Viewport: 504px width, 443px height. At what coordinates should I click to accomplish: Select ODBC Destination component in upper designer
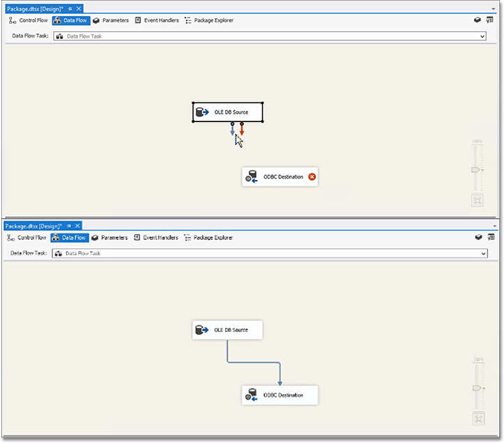pos(279,177)
